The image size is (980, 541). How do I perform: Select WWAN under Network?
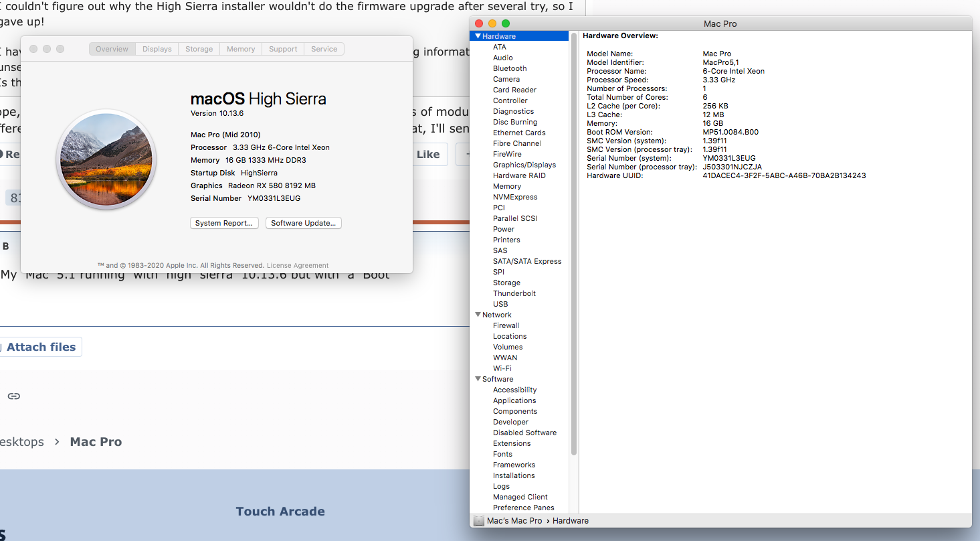click(505, 358)
